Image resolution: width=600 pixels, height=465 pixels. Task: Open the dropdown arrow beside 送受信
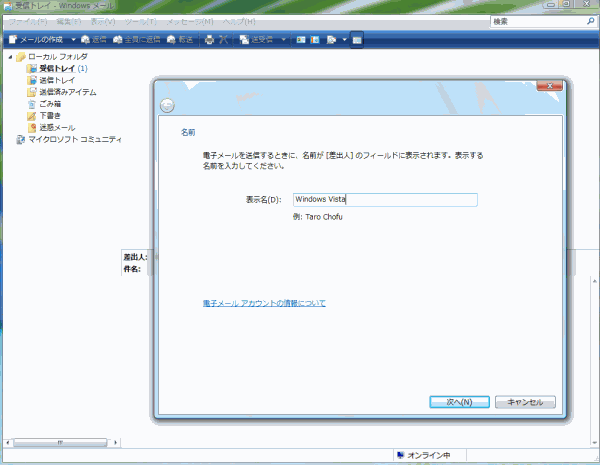coord(284,39)
